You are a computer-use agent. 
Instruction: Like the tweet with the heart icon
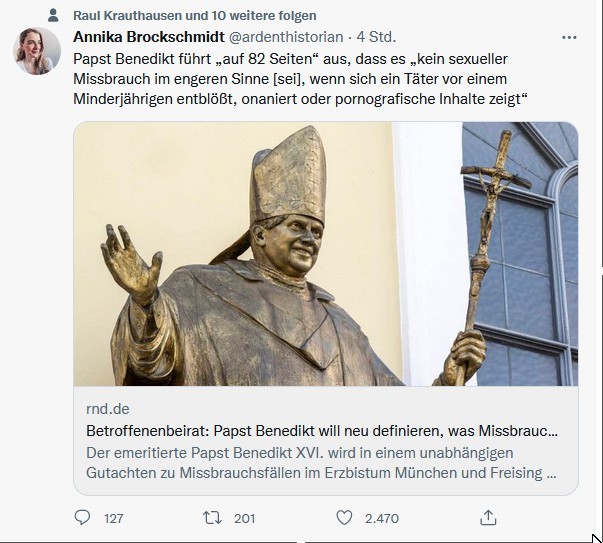(344, 518)
